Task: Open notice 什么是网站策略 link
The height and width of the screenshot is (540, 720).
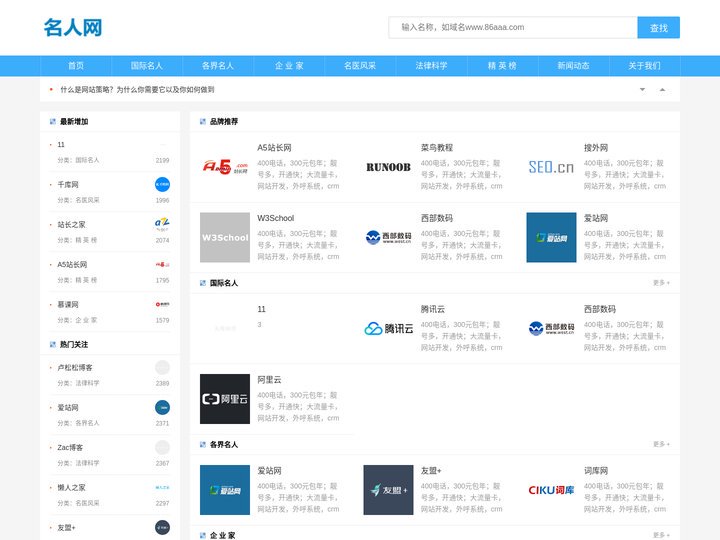Action: [x=137, y=90]
